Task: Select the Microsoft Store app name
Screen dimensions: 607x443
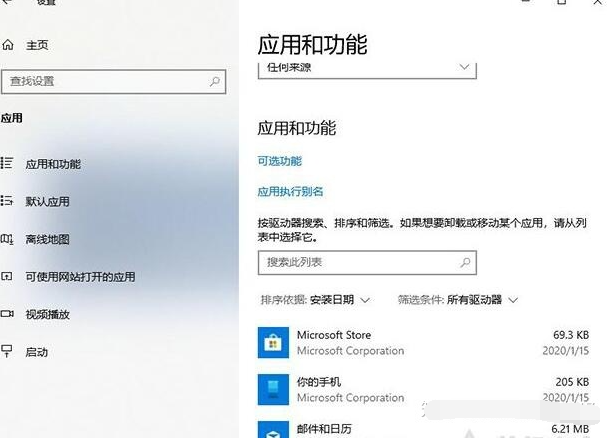Action: pos(334,335)
